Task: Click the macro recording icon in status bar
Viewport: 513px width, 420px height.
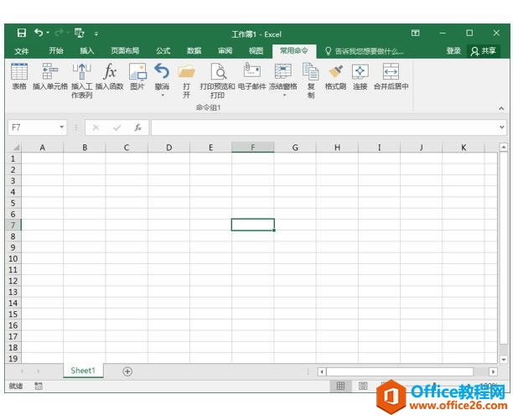Action: (x=39, y=386)
